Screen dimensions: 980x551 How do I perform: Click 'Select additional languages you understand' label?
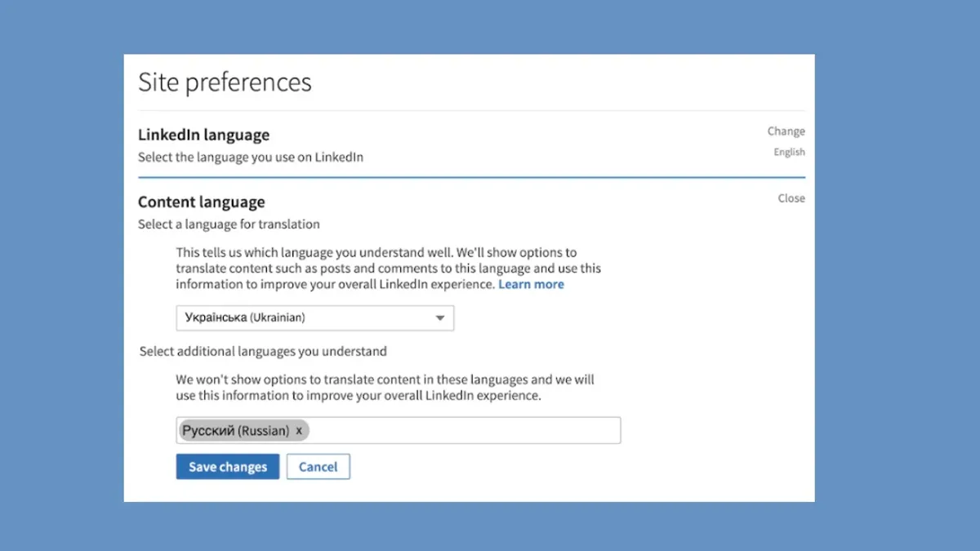263,352
